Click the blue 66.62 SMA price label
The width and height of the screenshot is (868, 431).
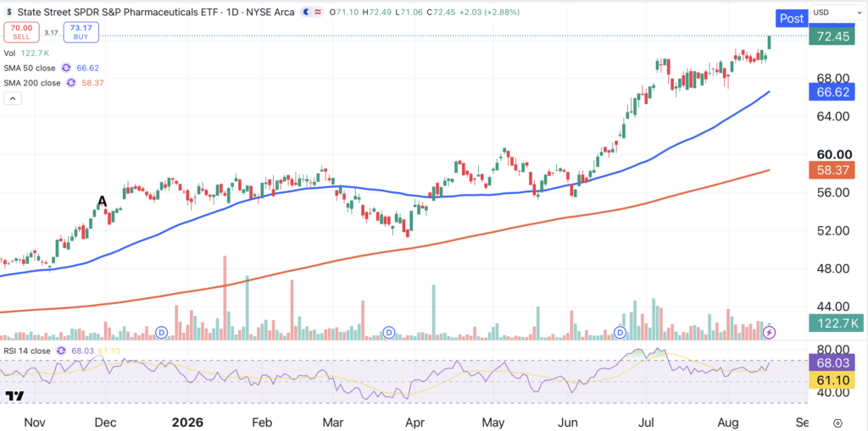coord(832,91)
